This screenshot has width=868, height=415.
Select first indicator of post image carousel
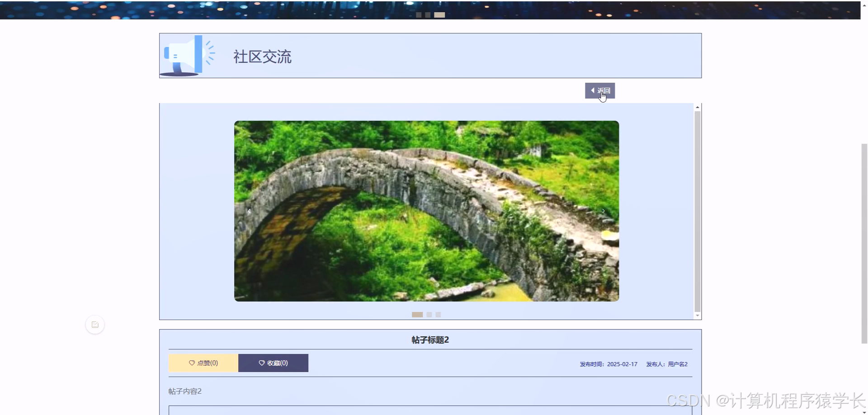417,315
